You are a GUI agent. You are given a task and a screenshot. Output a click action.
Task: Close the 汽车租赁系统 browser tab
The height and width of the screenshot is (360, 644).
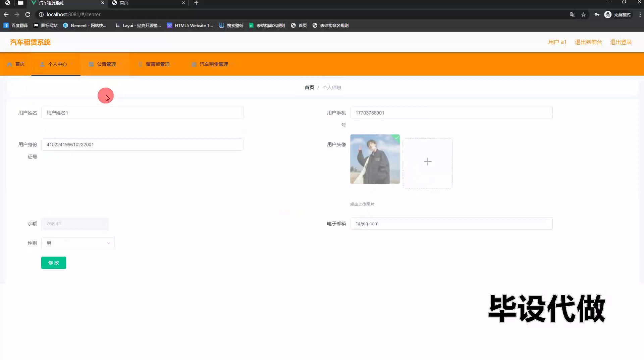point(103,3)
